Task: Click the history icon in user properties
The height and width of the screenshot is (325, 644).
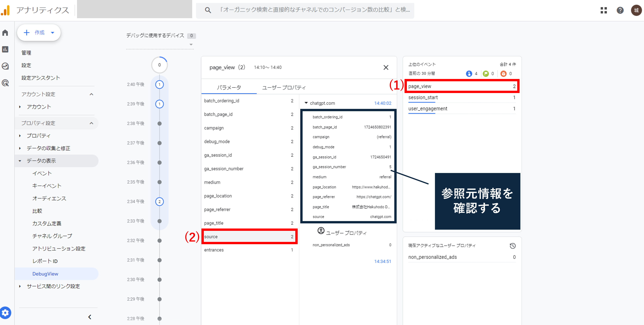Action: (513, 246)
